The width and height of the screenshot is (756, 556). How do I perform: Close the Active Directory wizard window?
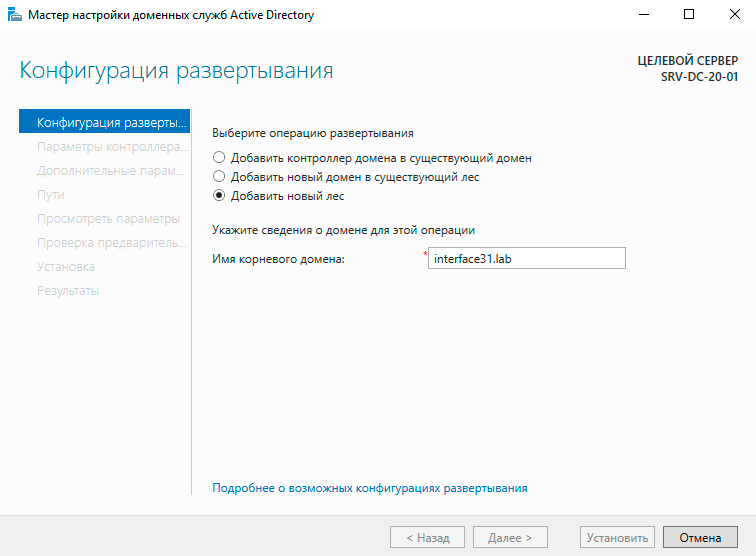[734, 14]
